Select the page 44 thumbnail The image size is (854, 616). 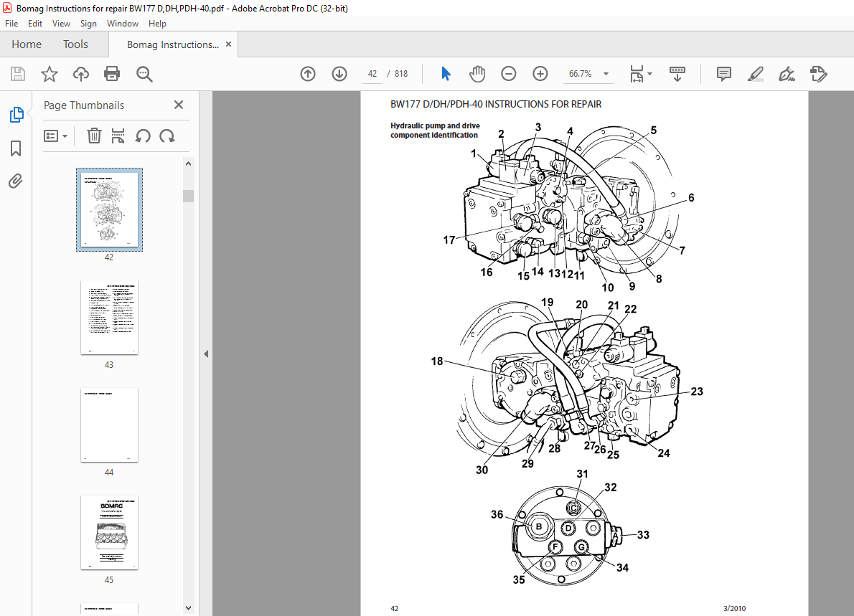[x=110, y=425]
